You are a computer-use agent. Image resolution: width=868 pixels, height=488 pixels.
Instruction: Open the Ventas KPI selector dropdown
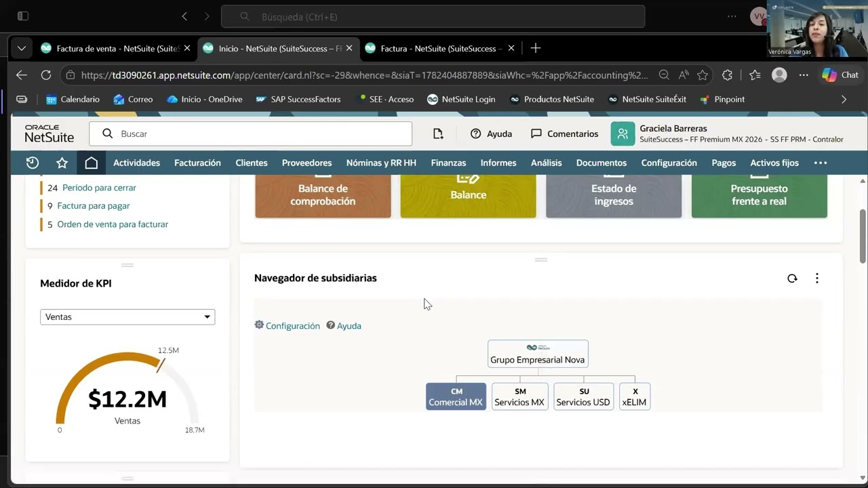point(127,317)
